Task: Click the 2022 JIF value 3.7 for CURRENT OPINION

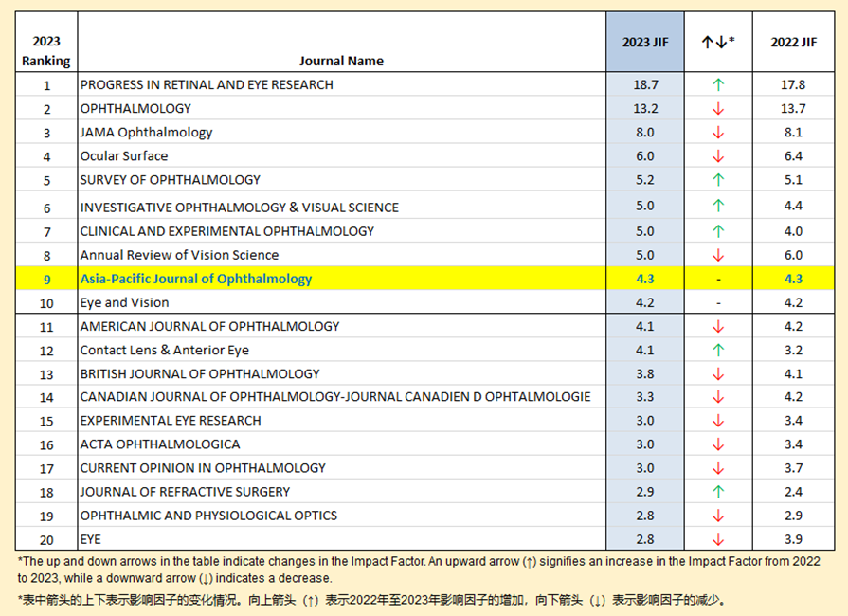Action: (793, 468)
